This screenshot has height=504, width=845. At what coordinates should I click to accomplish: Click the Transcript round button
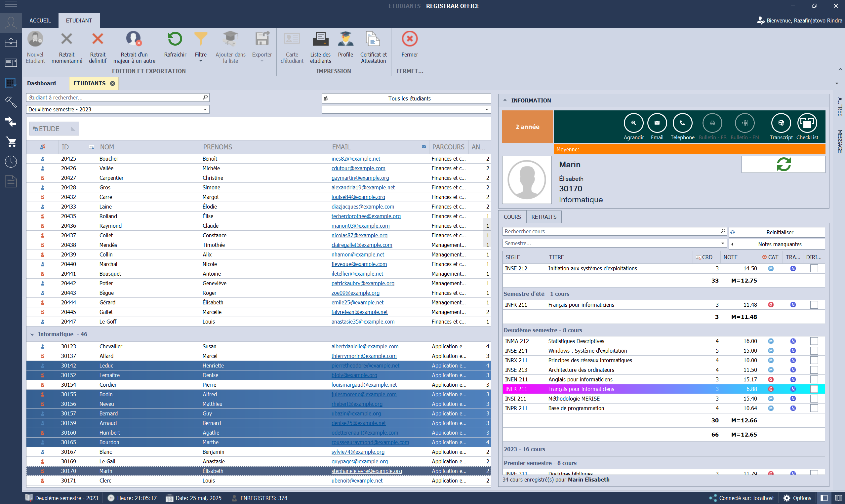click(x=781, y=123)
